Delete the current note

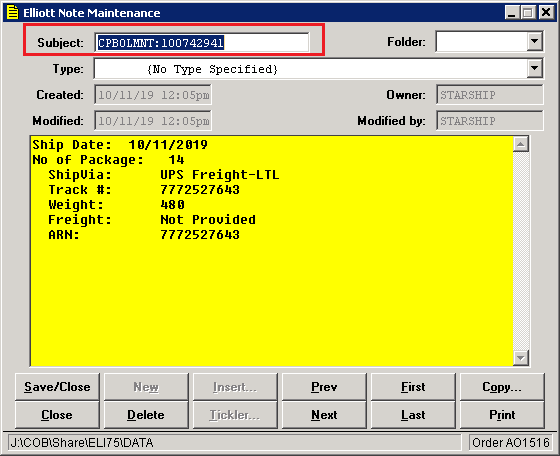[146, 415]
